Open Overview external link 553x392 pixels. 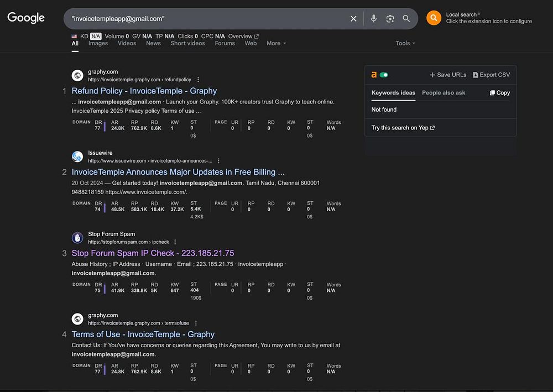243,36
